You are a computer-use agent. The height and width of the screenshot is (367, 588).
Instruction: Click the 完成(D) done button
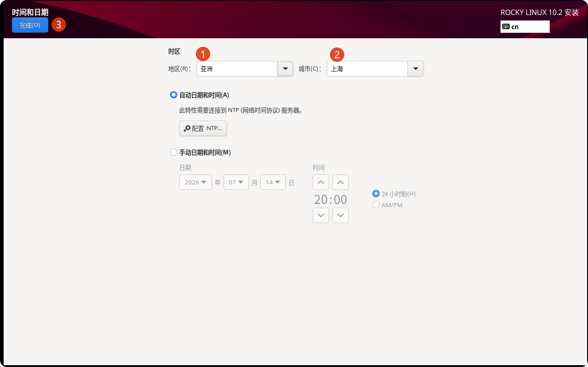(30, 25)
